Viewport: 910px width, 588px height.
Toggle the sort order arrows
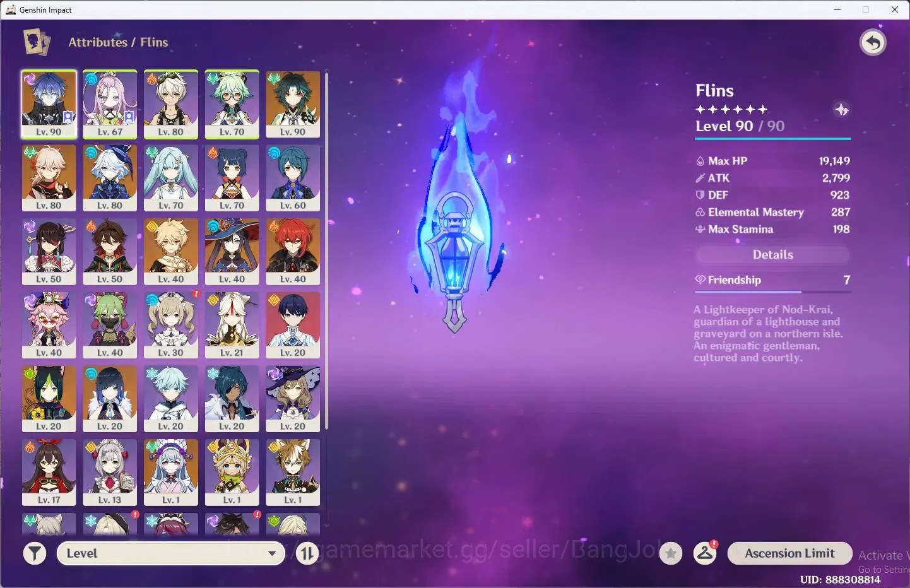[x=307, y=554]
